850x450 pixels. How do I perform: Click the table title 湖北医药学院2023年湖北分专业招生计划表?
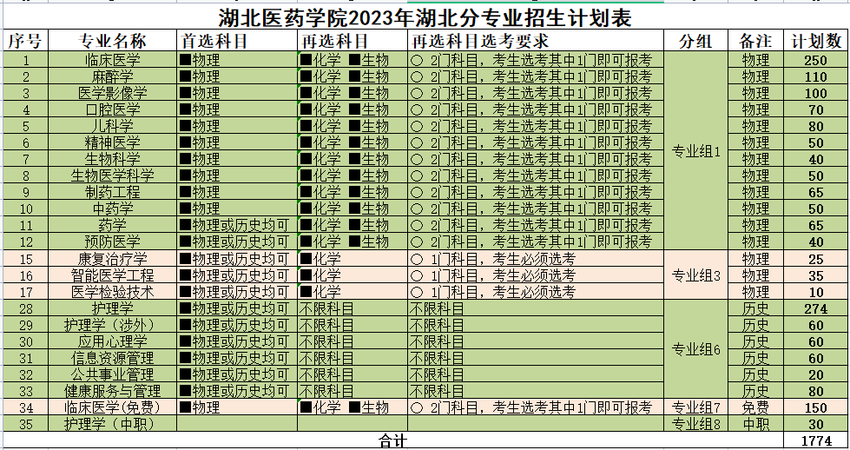425,17
